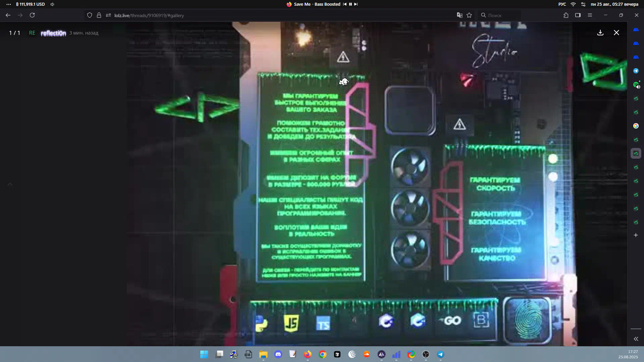644x362 pixels.
Task: Skip to next track in media control
Action: tap(356, 4)
